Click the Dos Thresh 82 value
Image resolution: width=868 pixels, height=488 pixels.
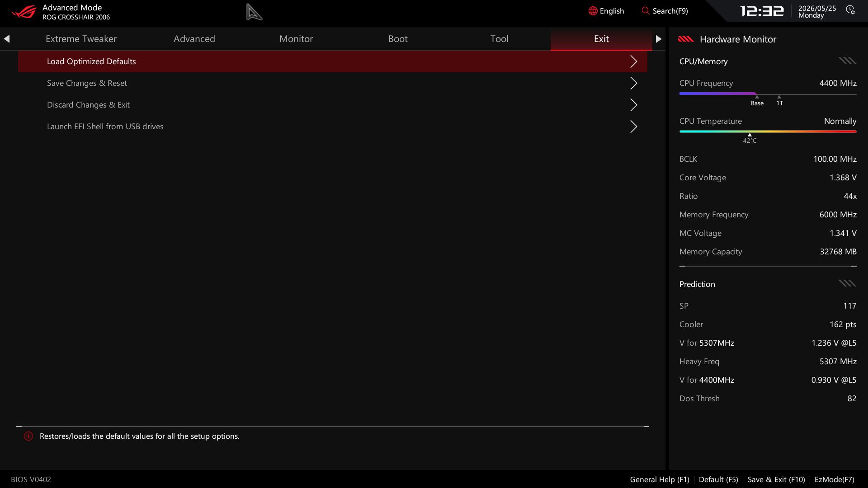[852, 399]
